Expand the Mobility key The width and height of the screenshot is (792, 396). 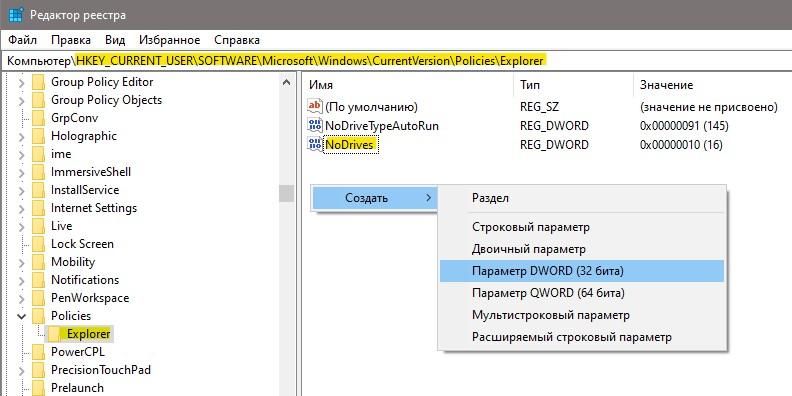coord(21,262)
